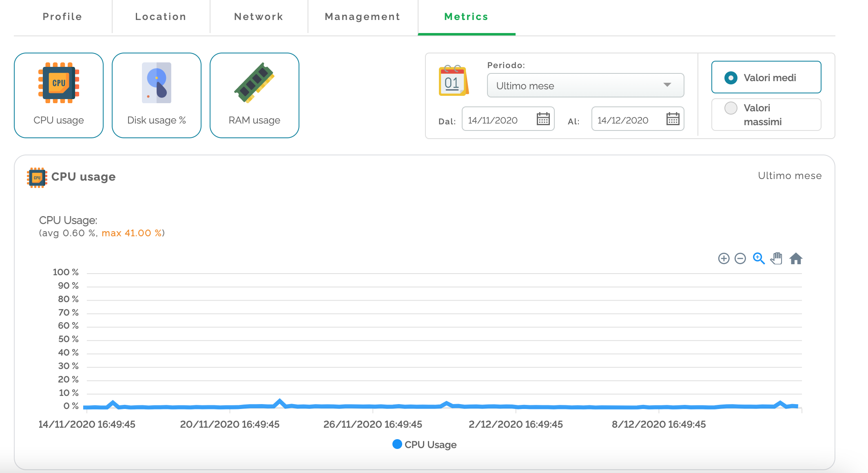The height and width of the screenshot is (473, 868).
Task: Switch to the Profile tab
Action: pos(62,17)
